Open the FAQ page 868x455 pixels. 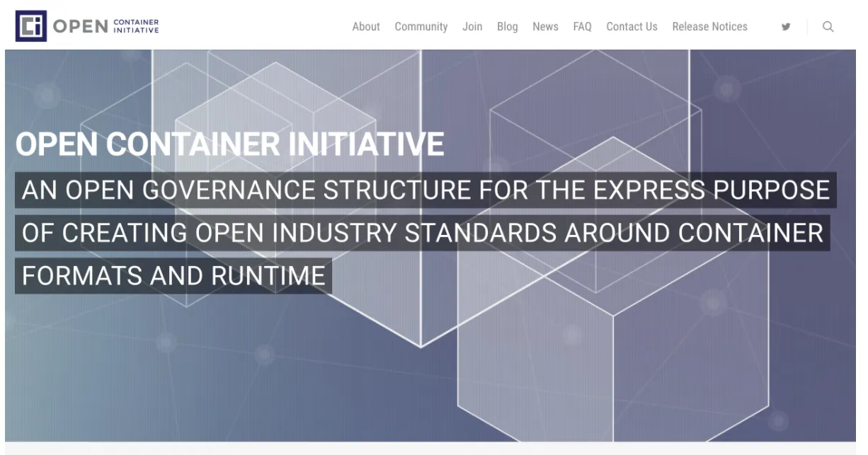click(x=583, y=27)
